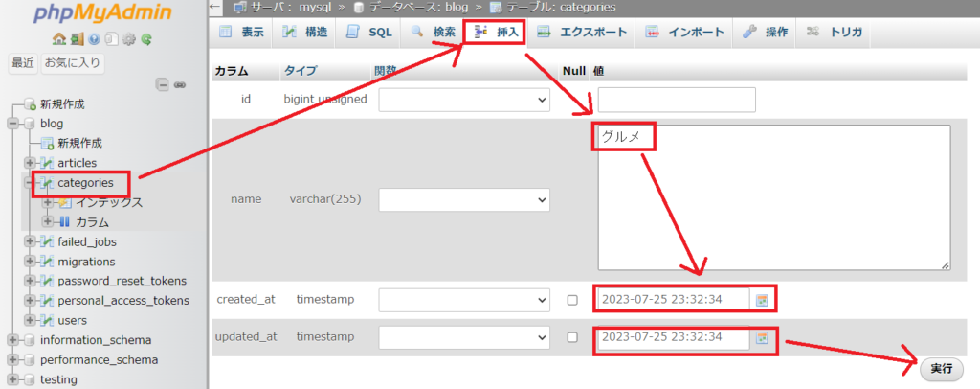980x389 pixels.
Task: Open the SQL tab
Action: coord(368,33)
